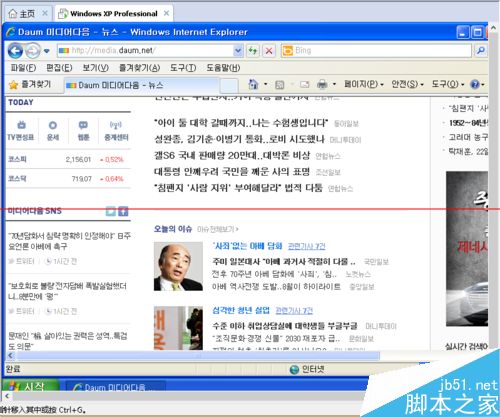500x417 pixels.
Task: Click the favorites star button
Action: click(30, 84)
